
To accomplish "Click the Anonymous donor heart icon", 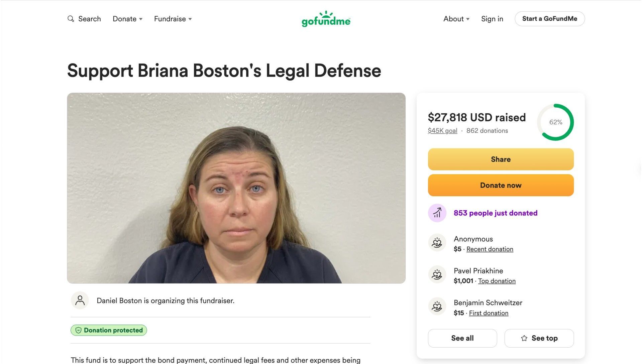I will pos(437,243).
